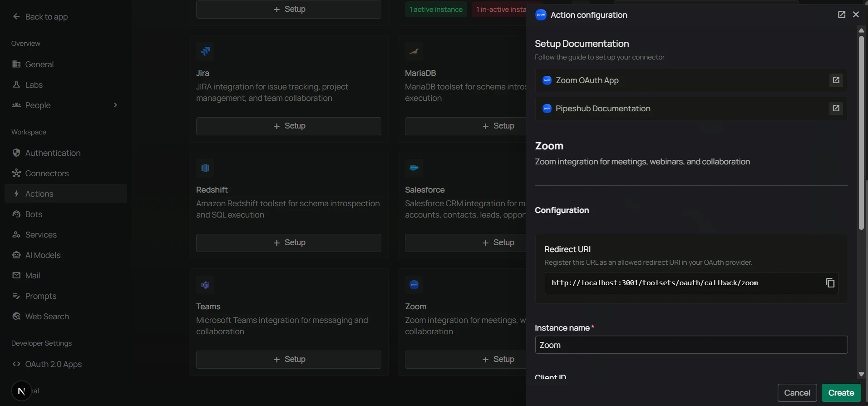Click Setup button for Zoom card
Viewport: 868px width, 406px height.
(465, 360)
